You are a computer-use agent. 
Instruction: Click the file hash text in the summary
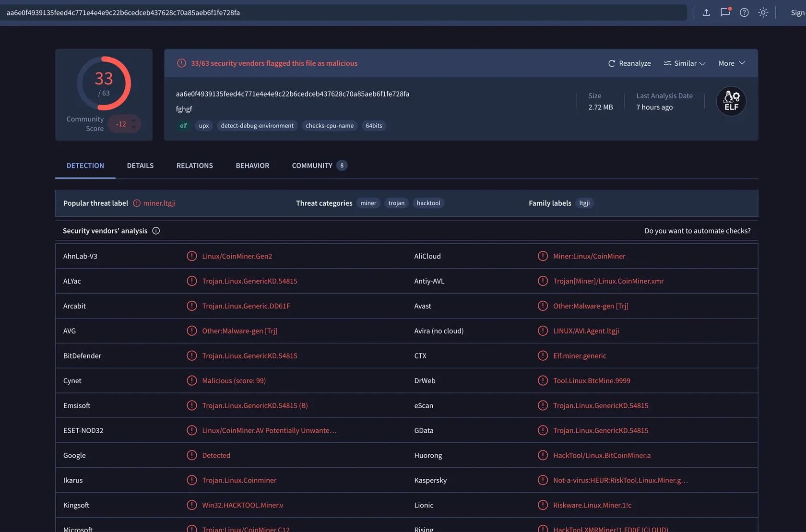[x=293, y=94]
